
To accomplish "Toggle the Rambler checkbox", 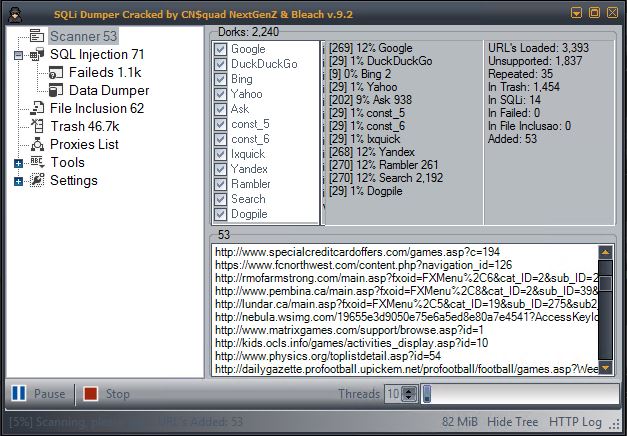I will tap(220, 184).
